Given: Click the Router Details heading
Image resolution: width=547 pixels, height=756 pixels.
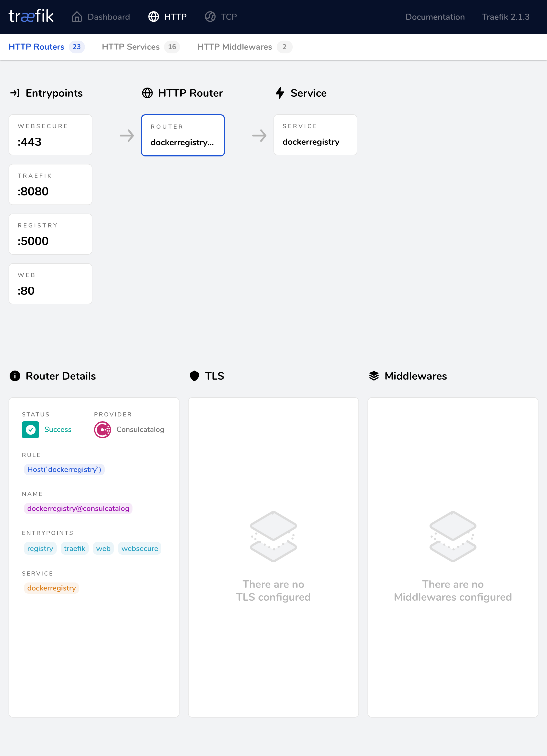Looking at the screenshot, I should [61, 376].
